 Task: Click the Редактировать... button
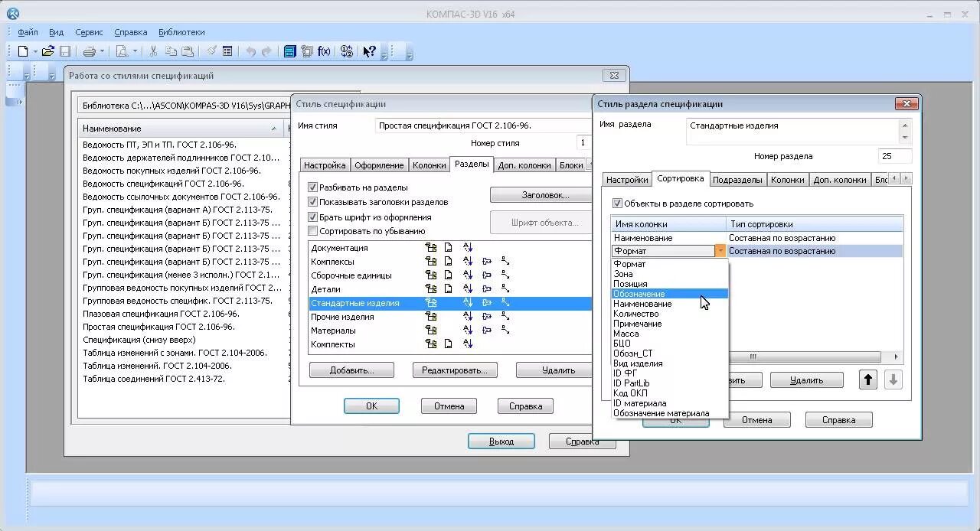(455, 370)
